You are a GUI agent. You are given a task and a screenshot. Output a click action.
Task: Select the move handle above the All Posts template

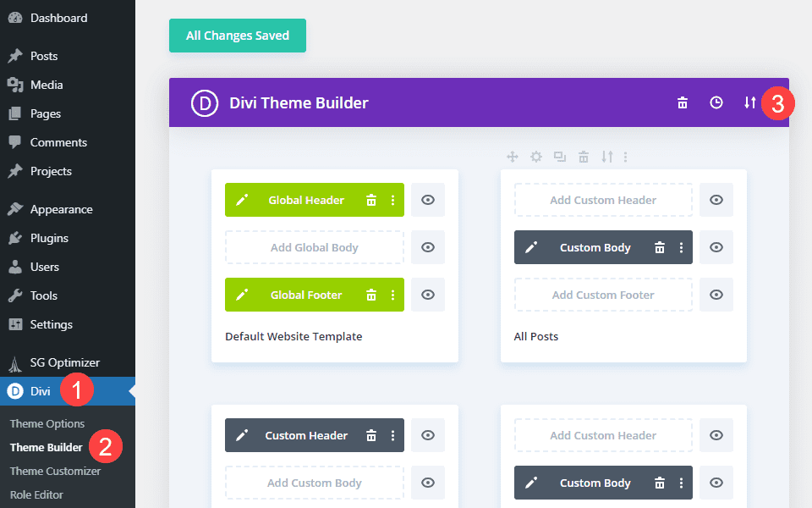pyautogui.click(x=512, y=157)
